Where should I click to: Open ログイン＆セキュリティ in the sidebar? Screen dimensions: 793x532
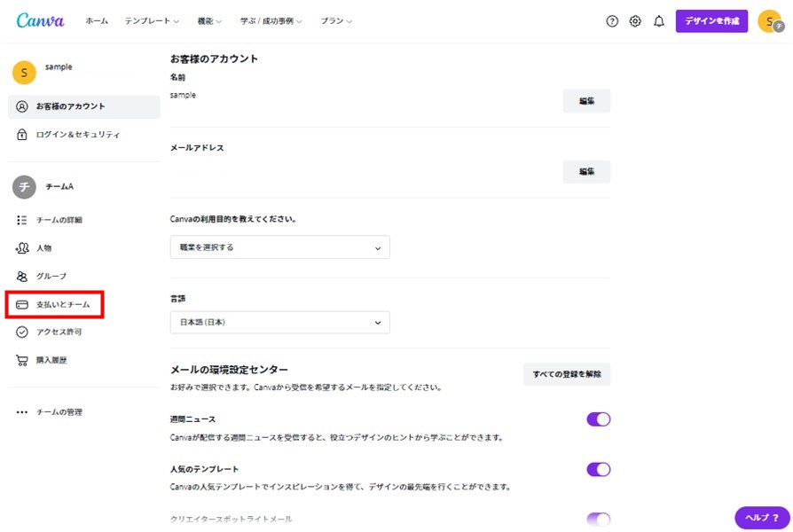77,135
